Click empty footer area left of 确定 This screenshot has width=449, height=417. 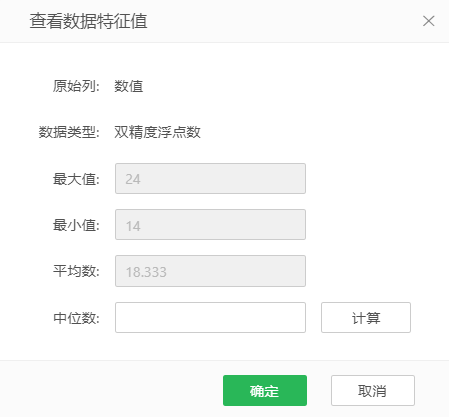[110, 390]
